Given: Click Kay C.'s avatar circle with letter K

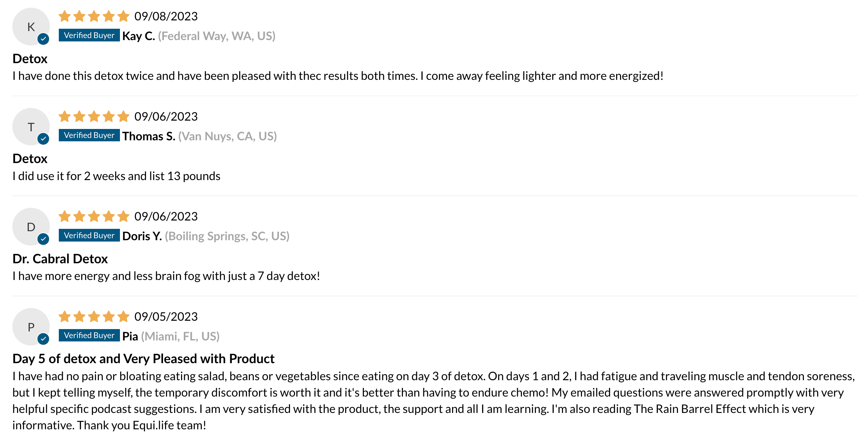Looking at the screenshot, I should [31, 27].
